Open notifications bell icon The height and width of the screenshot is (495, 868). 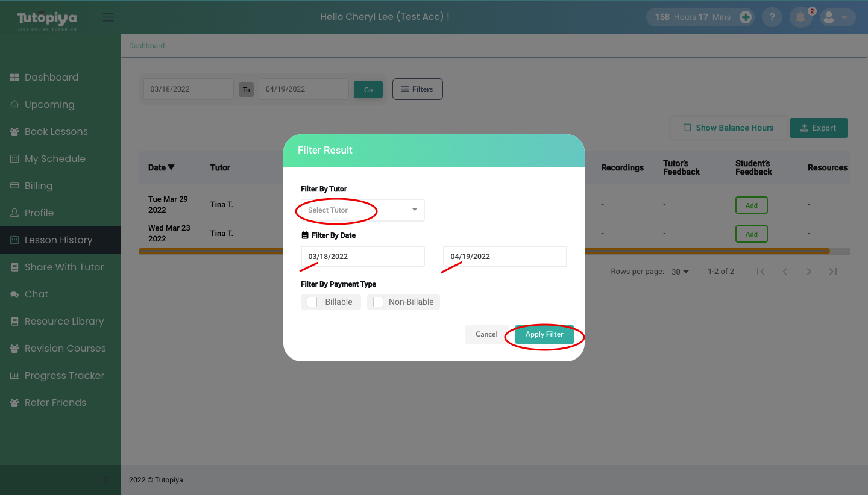[800, 17]
